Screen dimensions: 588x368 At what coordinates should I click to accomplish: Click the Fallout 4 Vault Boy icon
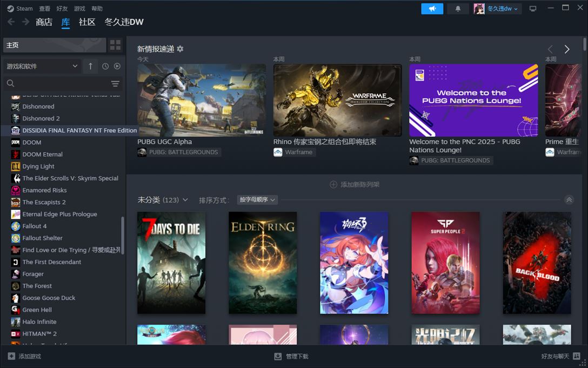click(15, 226)
